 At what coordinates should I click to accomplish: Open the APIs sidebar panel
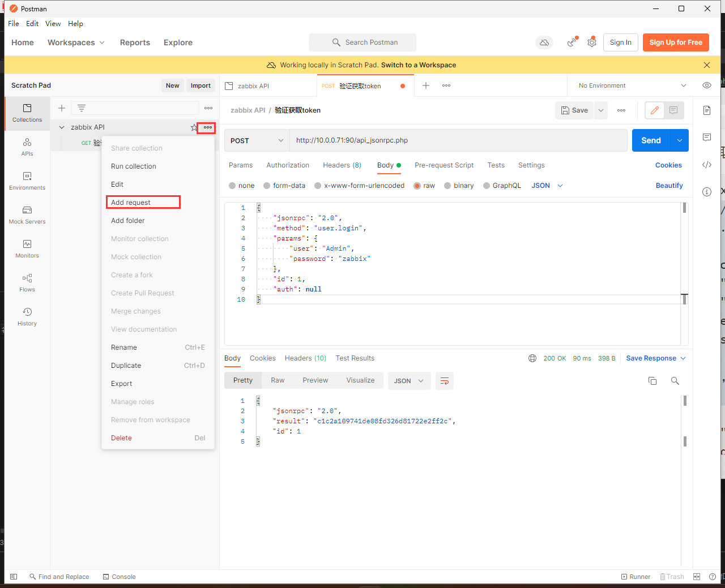pos(27,147)
